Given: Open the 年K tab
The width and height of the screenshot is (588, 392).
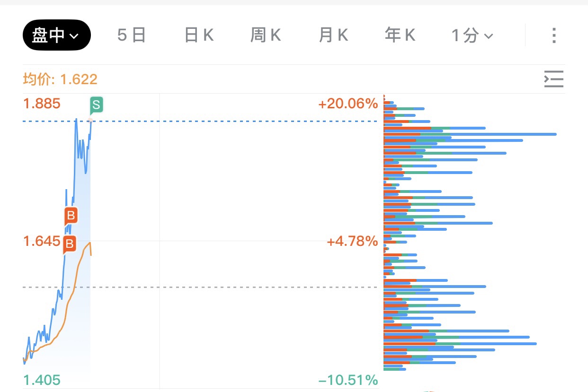Looking at the screenshot, I should [x=400, y=35].
